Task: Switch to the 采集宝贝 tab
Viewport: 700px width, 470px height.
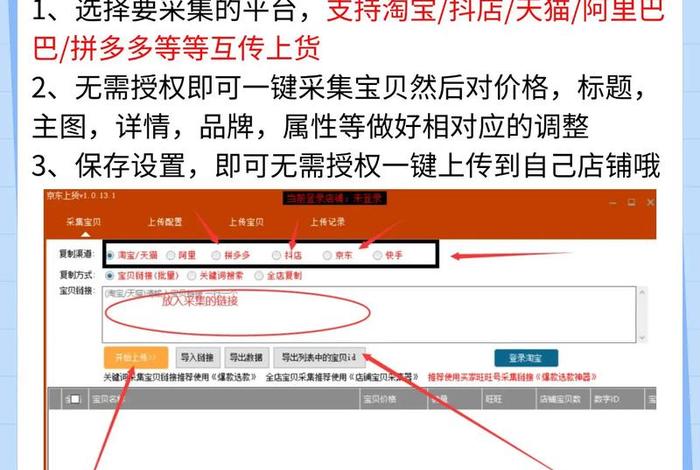Action: pos(83,222)
